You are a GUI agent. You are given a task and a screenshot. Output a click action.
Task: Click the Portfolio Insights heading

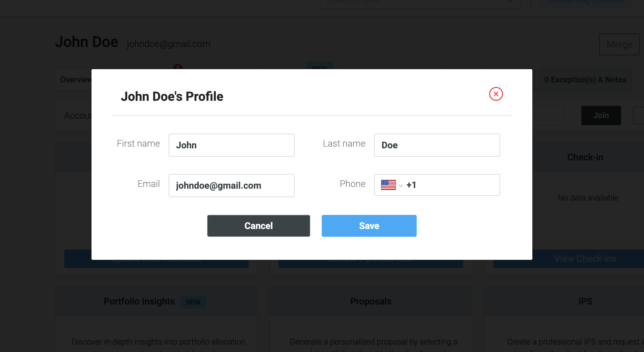click(x=139, y=301)
